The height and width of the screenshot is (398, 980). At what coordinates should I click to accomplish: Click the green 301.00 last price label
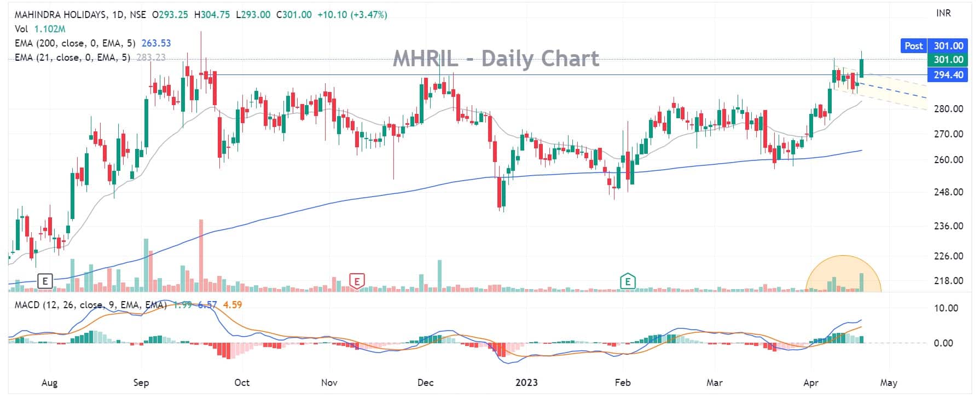(948, 60)
